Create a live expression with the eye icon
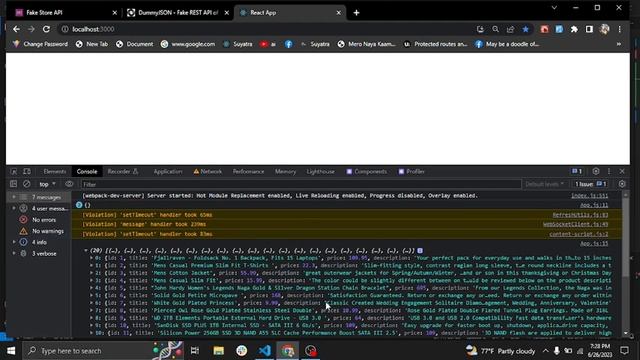The image size is (640, 360). 69,184
